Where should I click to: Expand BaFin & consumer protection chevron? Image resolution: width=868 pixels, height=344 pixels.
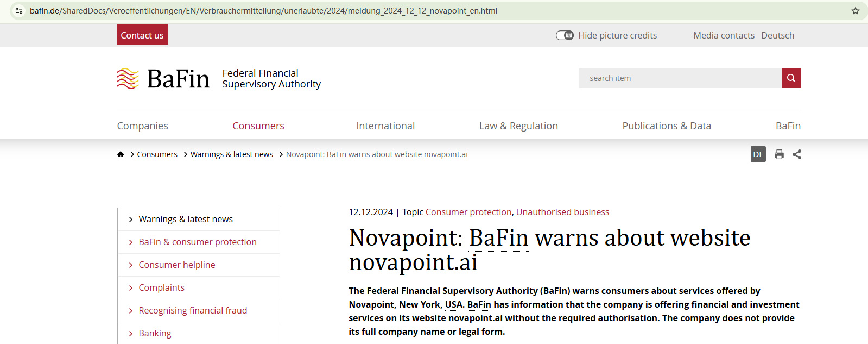coord(131,242)
